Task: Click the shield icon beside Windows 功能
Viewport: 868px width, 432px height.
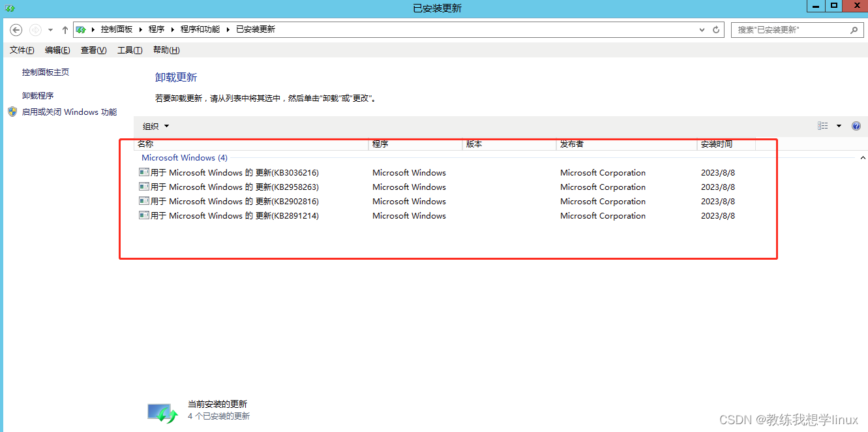Action: [x=12, y=112]
